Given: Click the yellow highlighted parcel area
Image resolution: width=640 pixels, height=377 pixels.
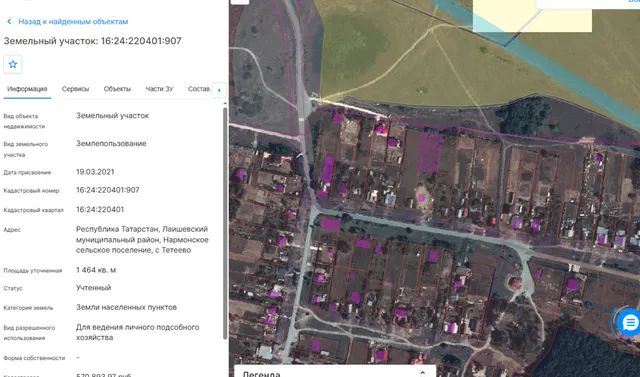Looking at the screenshot, I should tap(532, 16).
